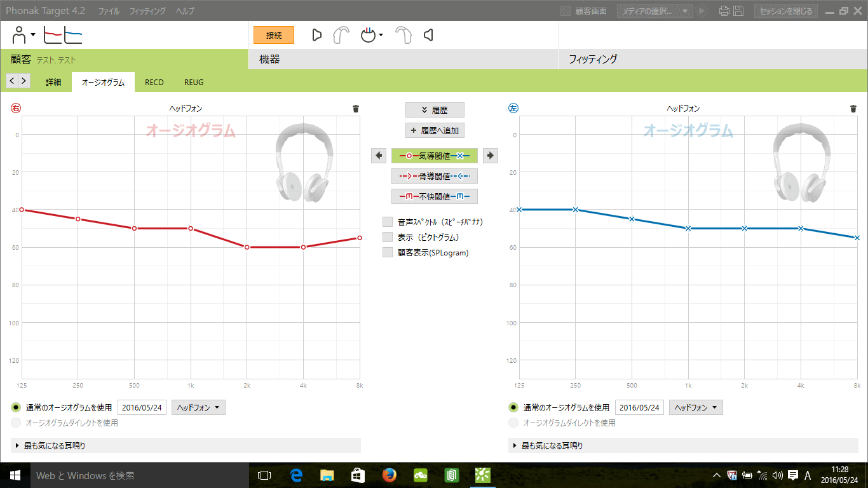Open the mute plug dropdown icon
Screen dimensions: 868x488
[x=372, y=35]
